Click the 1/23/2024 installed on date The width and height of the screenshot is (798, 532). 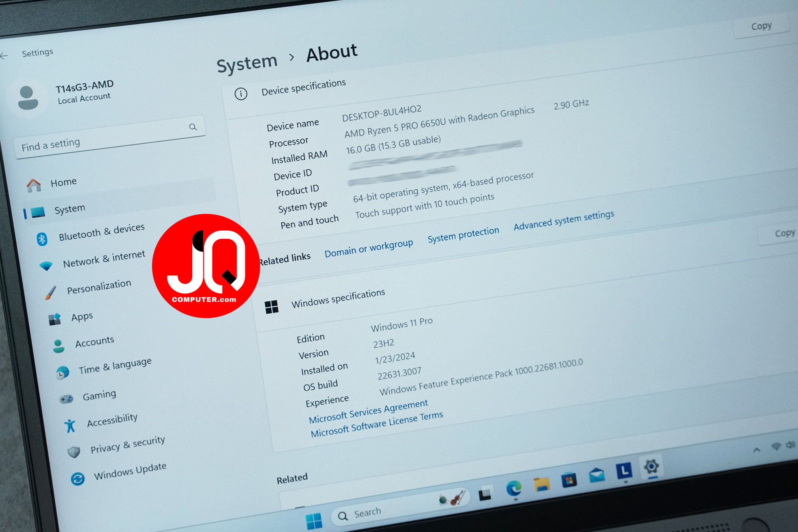[x=395, y=358]
